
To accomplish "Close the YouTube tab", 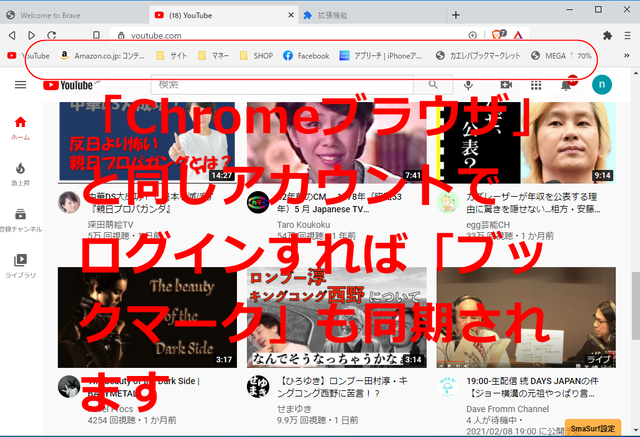I will [x=291, y=15].
